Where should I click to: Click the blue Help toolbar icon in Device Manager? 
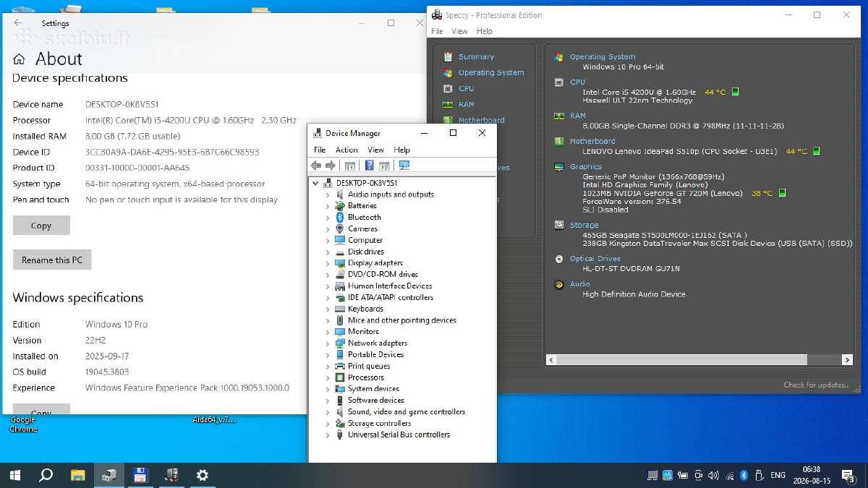pyautogui.click(x=370, y=166)
